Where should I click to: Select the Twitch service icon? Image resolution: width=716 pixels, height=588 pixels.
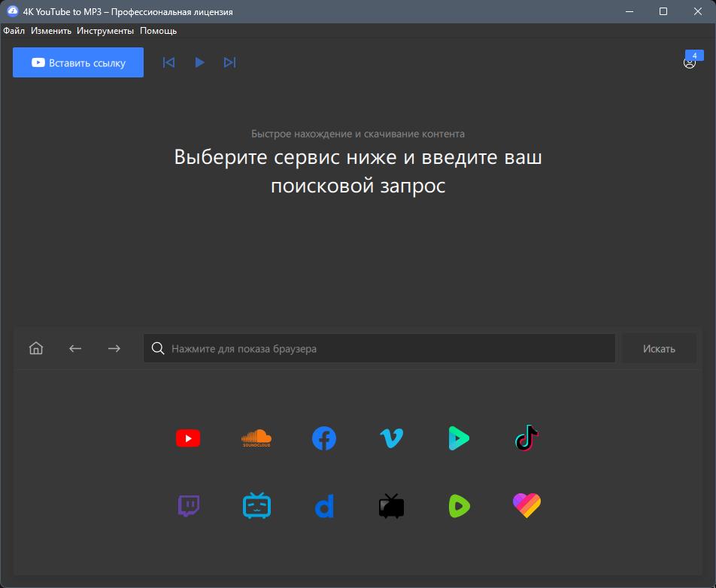189,506
